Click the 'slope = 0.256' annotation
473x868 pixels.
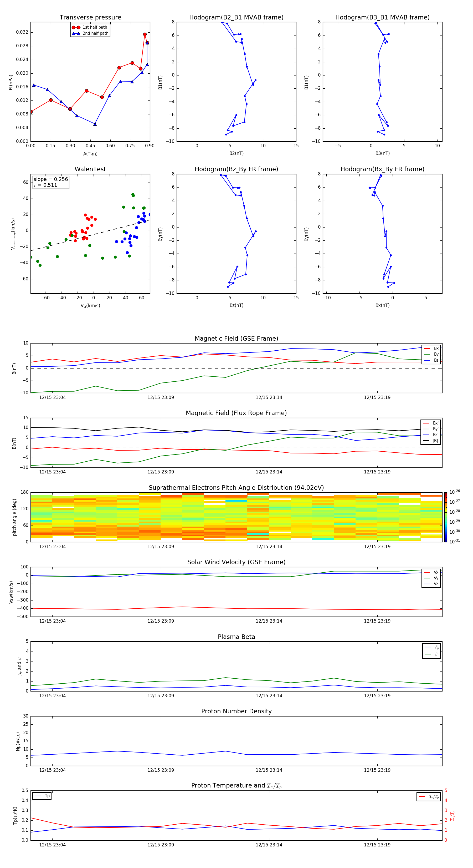pos(50,179)
